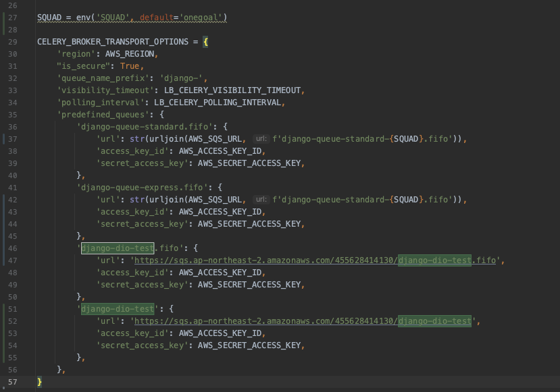Click the highlighted opening brace on line 29

pyautogui.click(x=206, y=42)
